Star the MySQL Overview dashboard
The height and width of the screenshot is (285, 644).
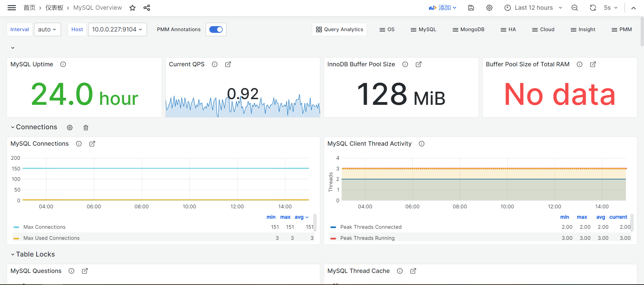tap(132, 8)
